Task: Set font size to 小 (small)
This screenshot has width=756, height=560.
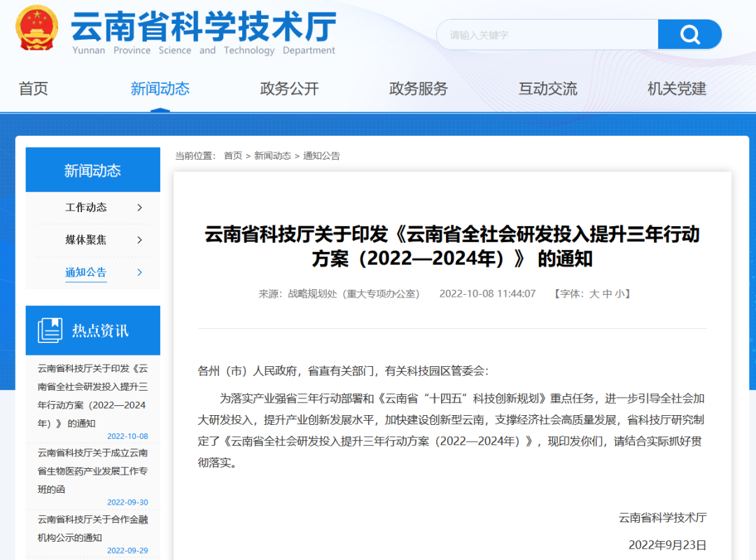Action: click(x=619, y=294)
